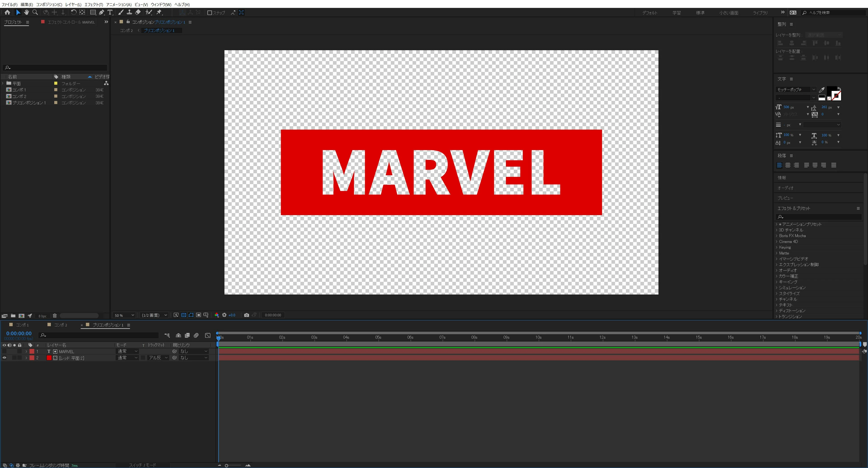868x468 pixels.
Task: Expand the 平面 folder in project panel
Action: (x=3, y=83)
